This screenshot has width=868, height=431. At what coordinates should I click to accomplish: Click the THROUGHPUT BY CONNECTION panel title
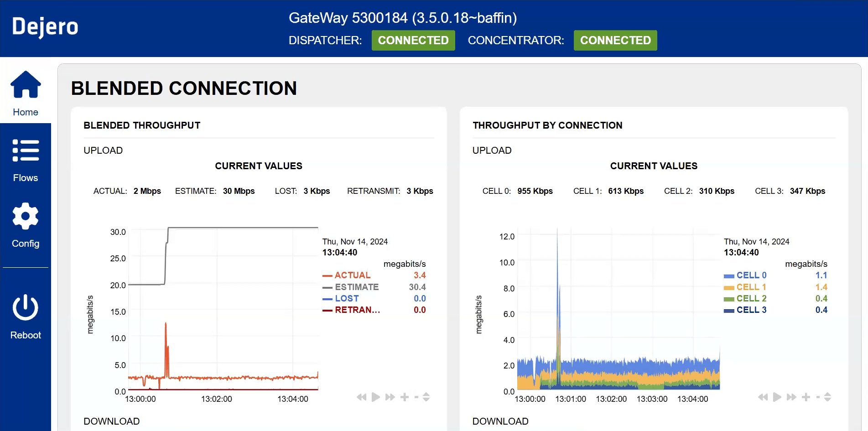547,125
